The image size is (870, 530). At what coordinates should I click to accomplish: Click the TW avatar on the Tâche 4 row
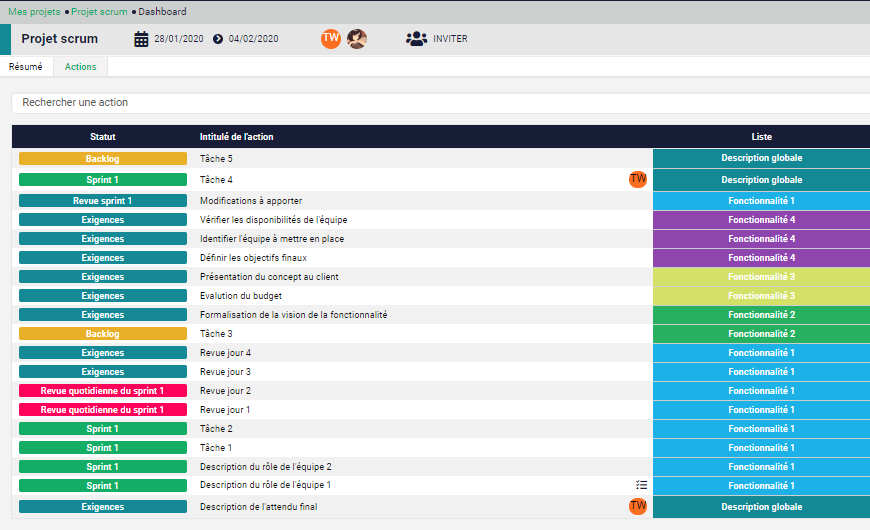pyautogui.click(x=638, y=179)
